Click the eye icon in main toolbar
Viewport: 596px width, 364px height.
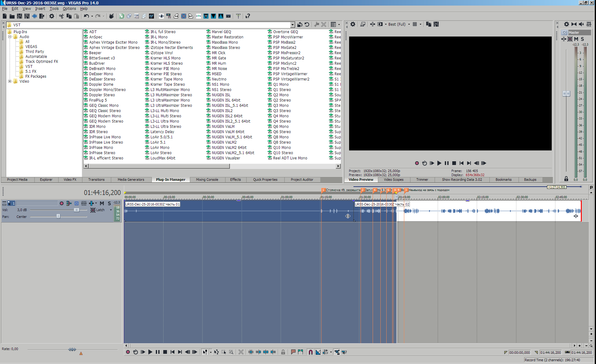pyautogui.click(x=161, y=16)
